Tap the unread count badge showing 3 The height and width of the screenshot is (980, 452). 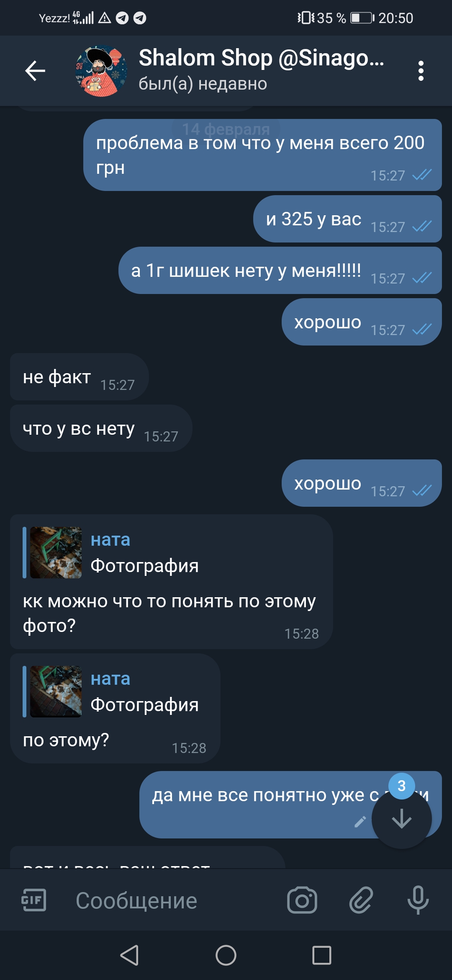point(402,786)
